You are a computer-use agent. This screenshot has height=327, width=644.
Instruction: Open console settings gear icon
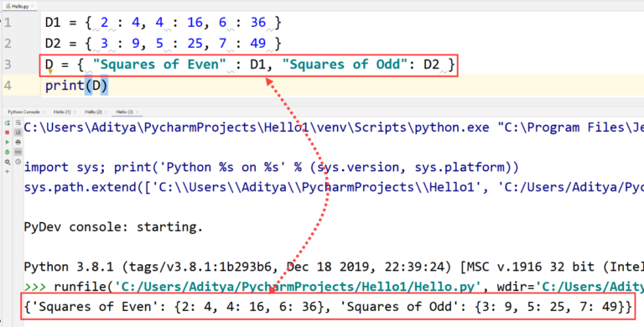7,162
